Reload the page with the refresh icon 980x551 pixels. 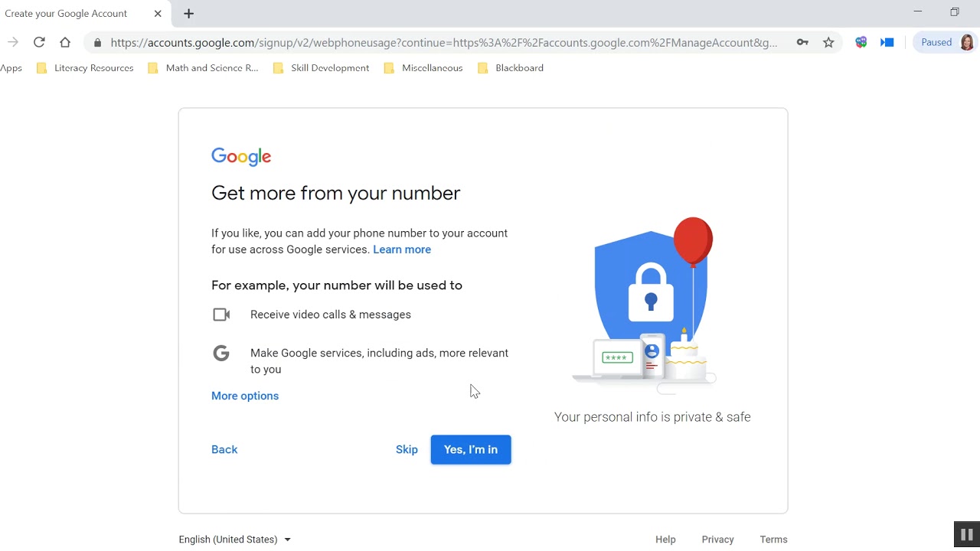pos(39,43)
